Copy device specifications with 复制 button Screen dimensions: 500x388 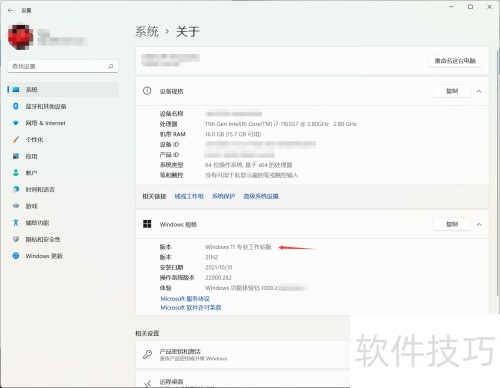[x=452, y=91]
